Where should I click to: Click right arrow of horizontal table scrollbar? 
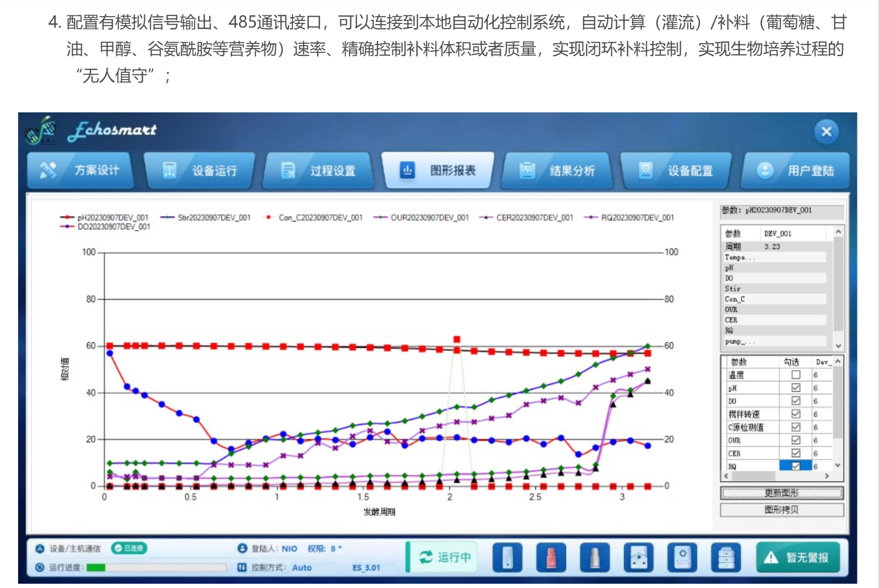(x=827, y=476)
